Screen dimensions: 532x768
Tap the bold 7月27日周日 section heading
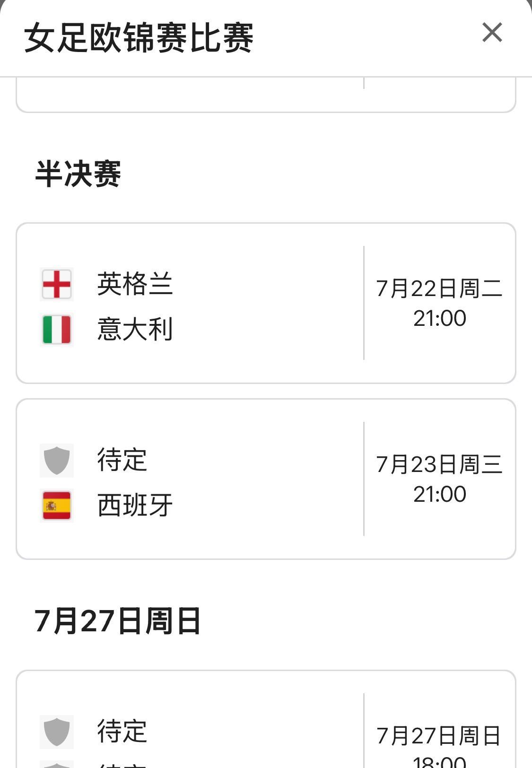tap(118, 621)
